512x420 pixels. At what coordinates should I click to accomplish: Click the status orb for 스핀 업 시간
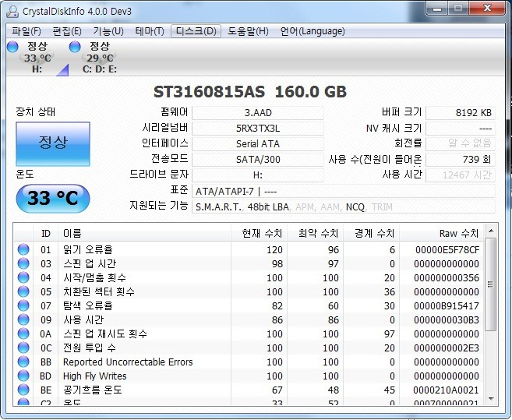point(23,263)
